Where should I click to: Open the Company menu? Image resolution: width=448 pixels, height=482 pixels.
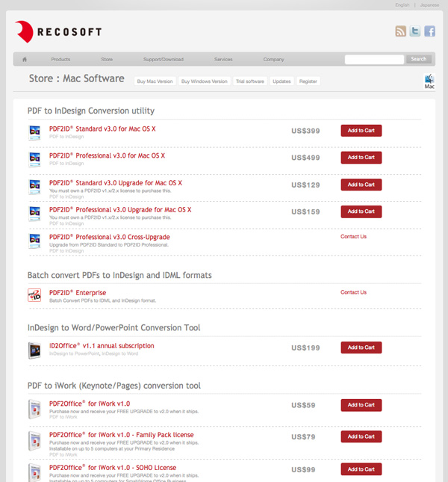(x=273, y=59)
